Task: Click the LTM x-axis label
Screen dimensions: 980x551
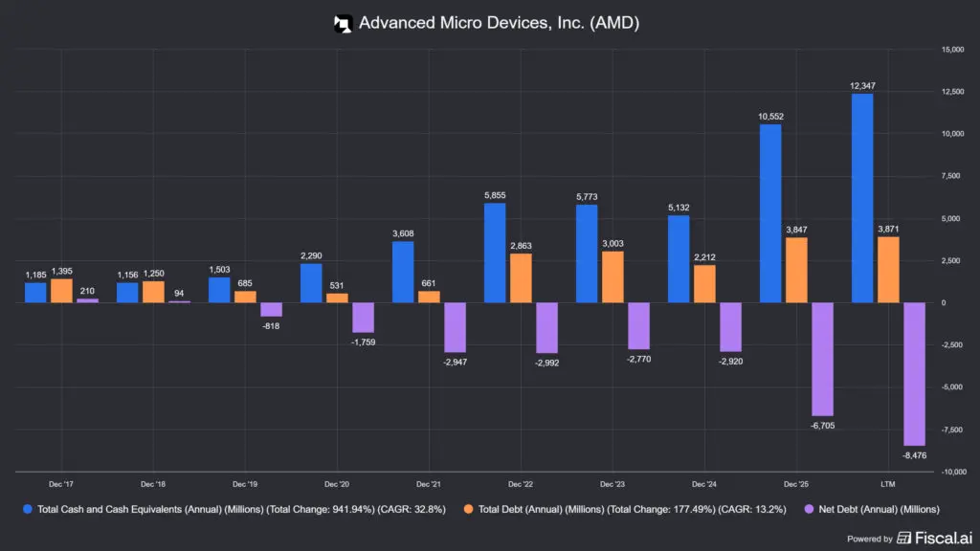Action: 888,484
